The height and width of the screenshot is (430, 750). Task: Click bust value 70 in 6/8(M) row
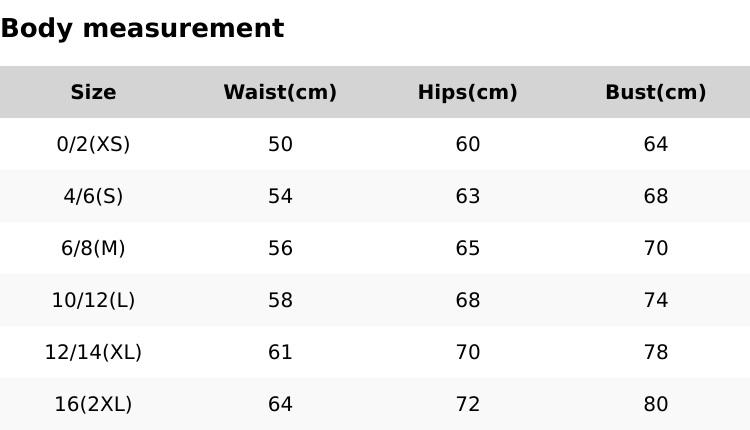pyautogui.click(x=655, y=249)
